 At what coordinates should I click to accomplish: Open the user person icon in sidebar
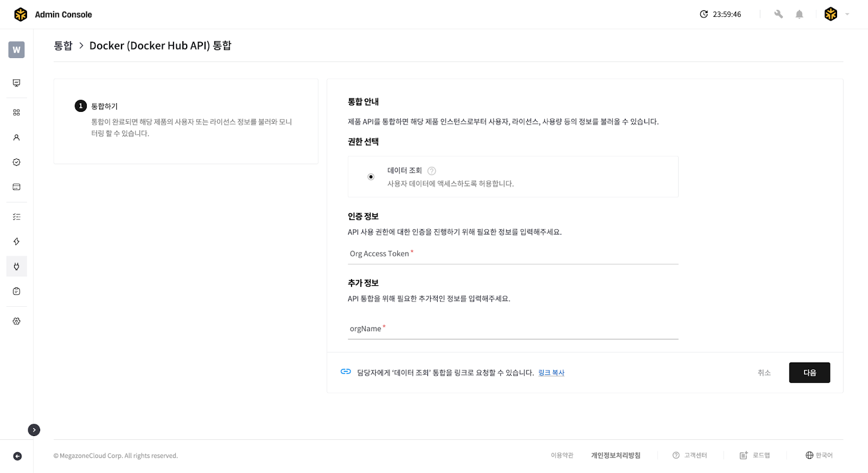pos(16,137)
